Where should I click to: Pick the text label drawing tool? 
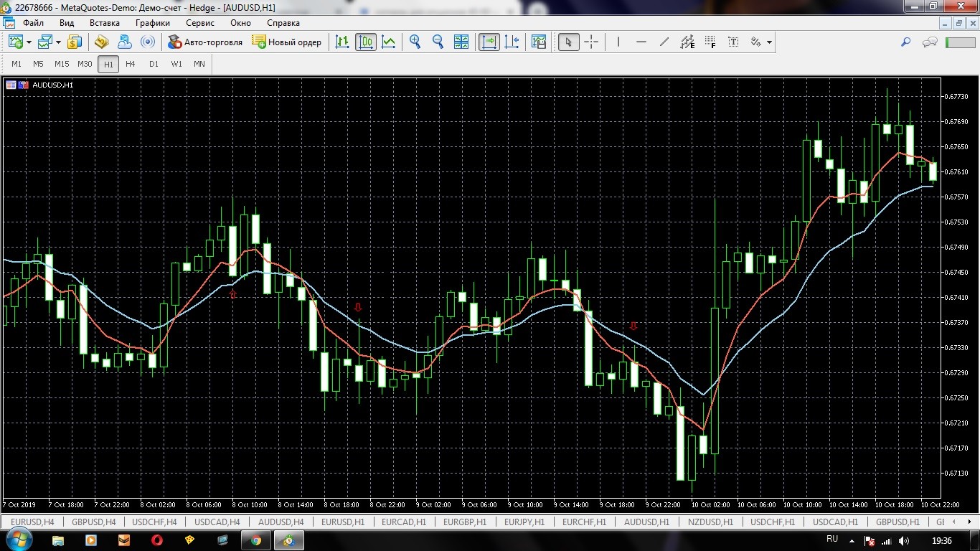(x=733, y=42)
